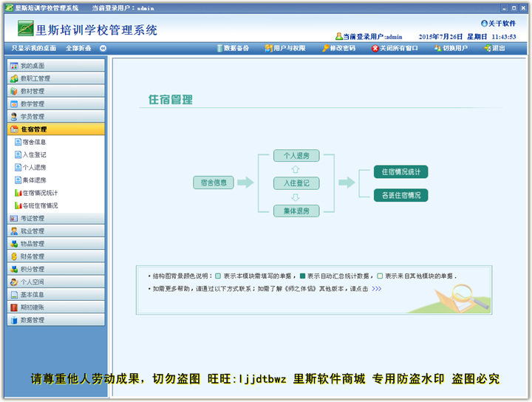Open 基本信息 section
532x402 pixels.
click(56, 294)
